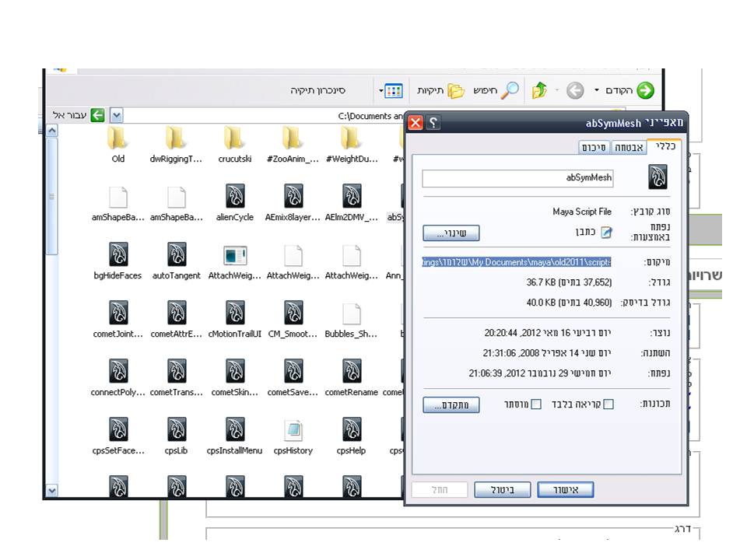Select the cpsHistory file icon
Screen dimensions: 747x560
pos(293,430)
